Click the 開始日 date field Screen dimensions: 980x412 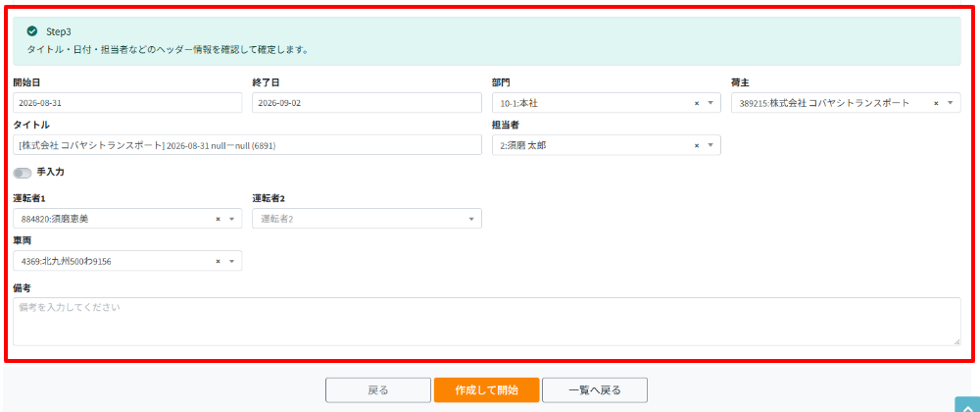tap(127, 103)
